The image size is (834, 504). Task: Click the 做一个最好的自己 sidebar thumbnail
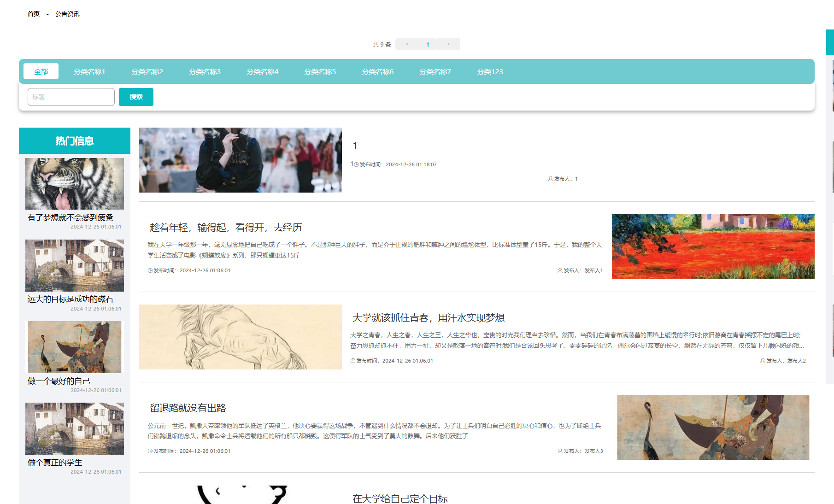tap(75, 347)
